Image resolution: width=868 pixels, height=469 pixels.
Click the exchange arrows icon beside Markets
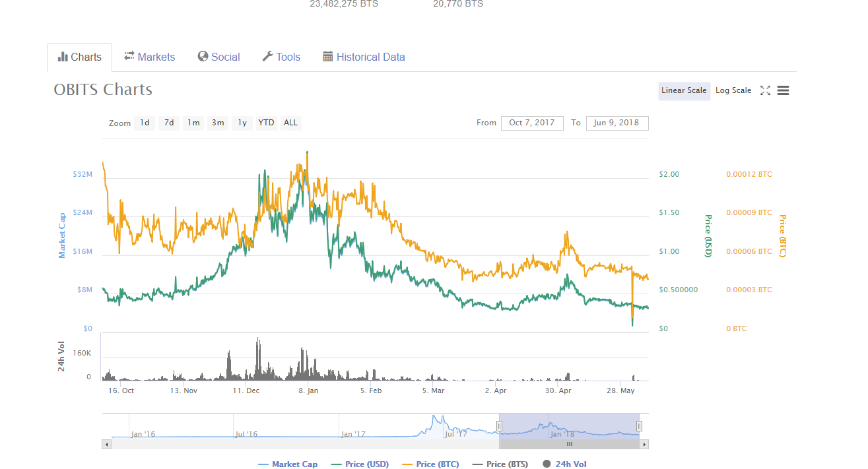129,56
